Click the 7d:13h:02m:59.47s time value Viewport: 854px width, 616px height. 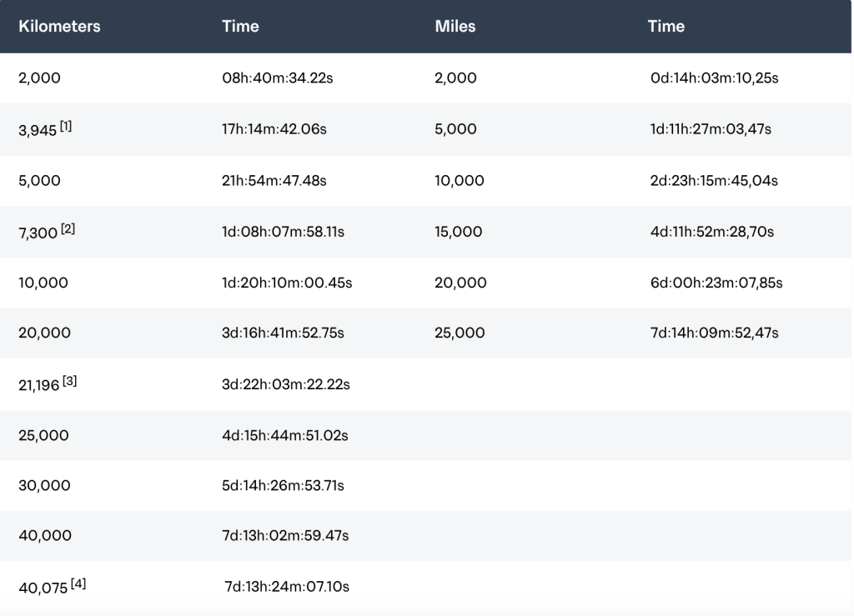tap(285, 535)
